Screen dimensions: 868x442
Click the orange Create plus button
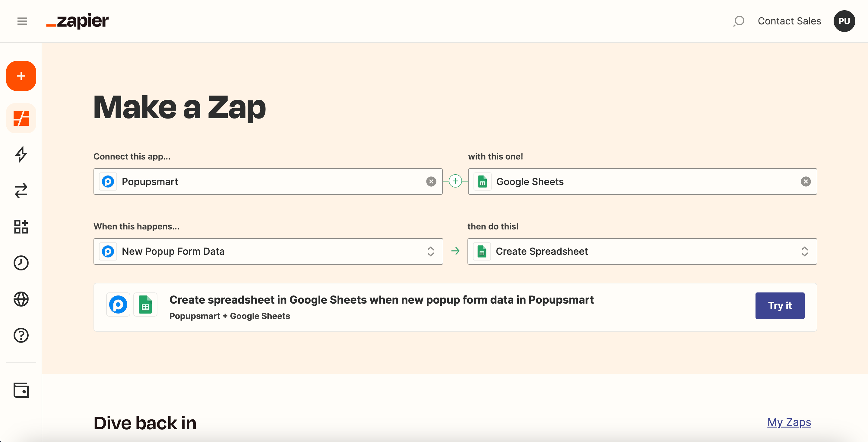point(21,76)
